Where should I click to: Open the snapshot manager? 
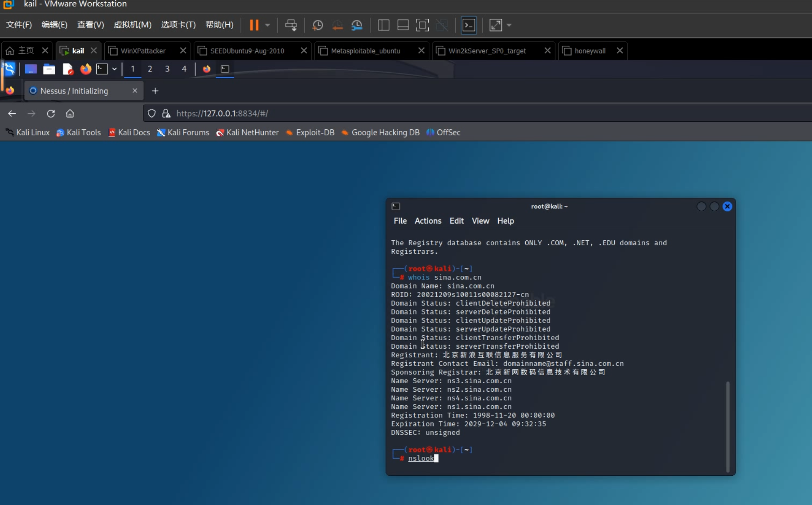tap(357, 25)
